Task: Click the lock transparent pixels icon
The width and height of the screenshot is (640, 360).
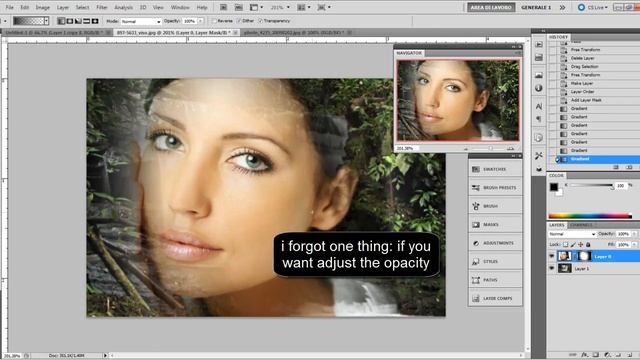Action: tap(565, 244)
